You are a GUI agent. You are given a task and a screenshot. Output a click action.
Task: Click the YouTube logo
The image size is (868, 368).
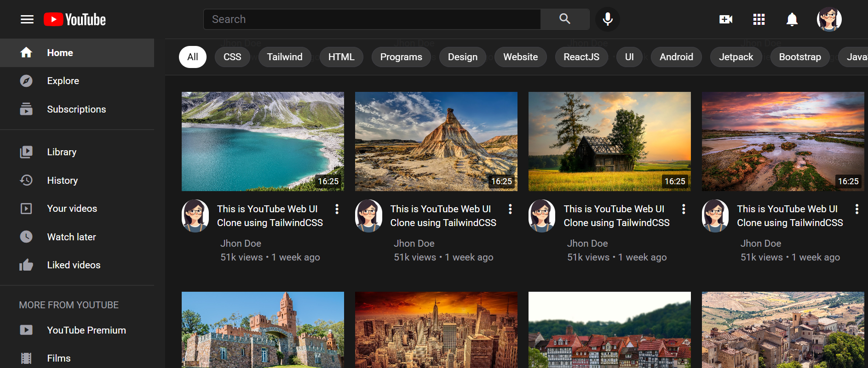[75, 19]
